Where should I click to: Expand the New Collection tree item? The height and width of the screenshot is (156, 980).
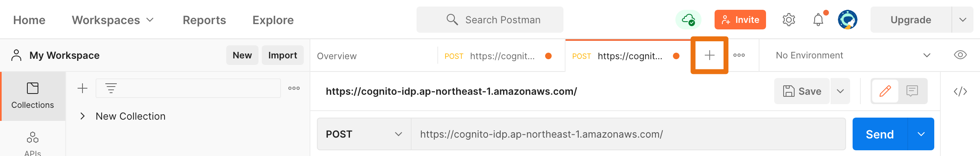coord(82,116)
